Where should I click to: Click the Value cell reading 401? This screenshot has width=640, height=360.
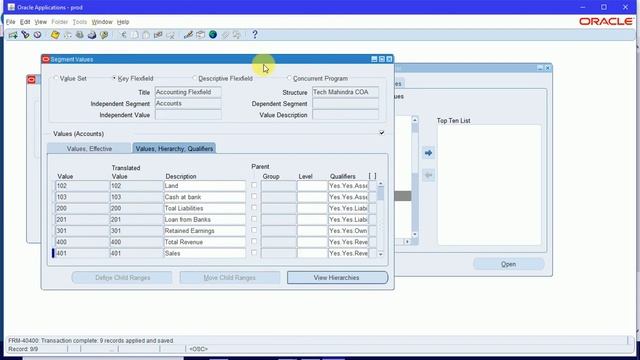pos(82,253)
